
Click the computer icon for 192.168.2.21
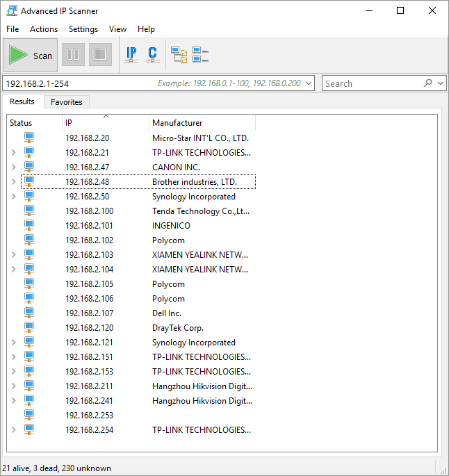[x=29, y=152]
